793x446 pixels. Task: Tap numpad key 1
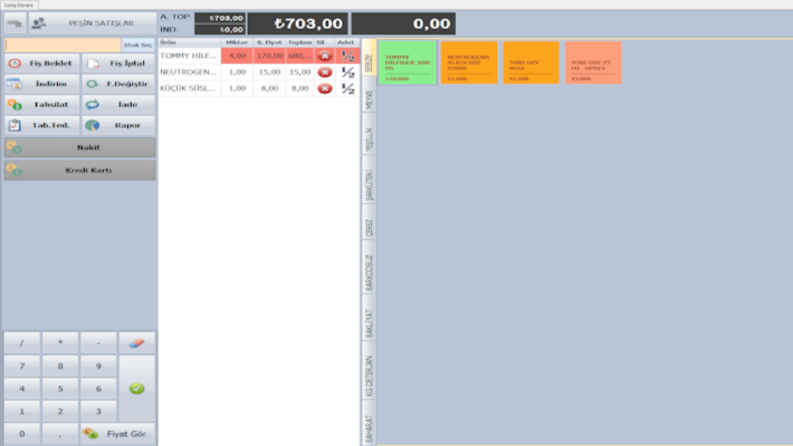22,411
